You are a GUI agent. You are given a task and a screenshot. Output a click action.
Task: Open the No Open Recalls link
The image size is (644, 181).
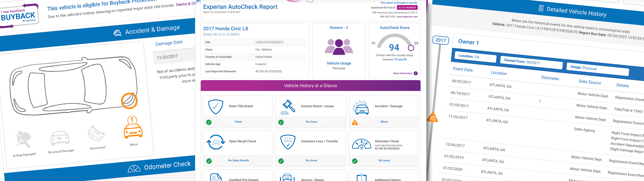click(238, 161)
